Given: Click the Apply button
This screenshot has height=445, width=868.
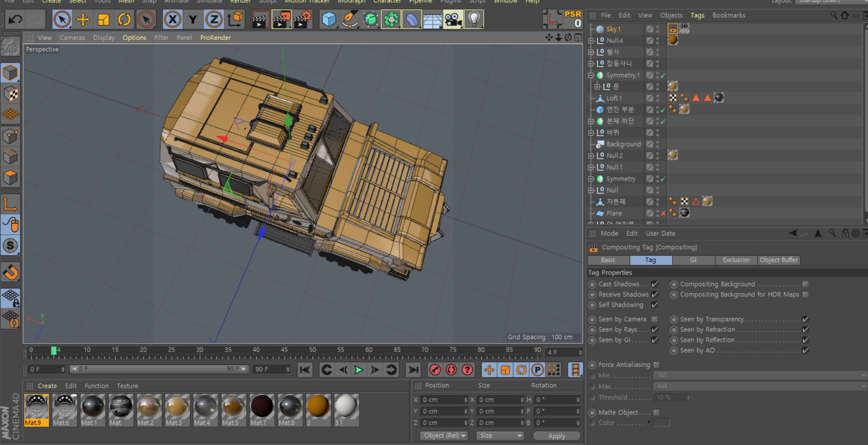Looking at the screenshot, I should pyautogui.click(x=557, y=436).
